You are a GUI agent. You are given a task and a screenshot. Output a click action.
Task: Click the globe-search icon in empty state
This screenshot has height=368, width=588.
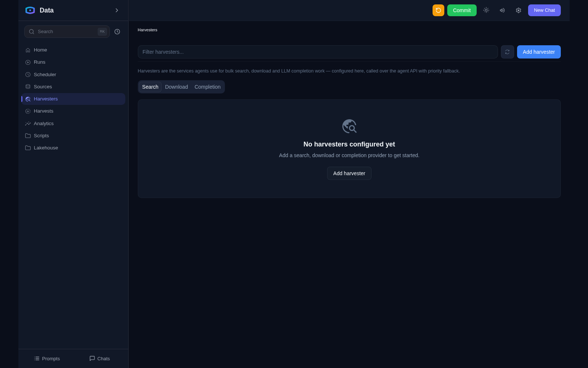point(349,126)
